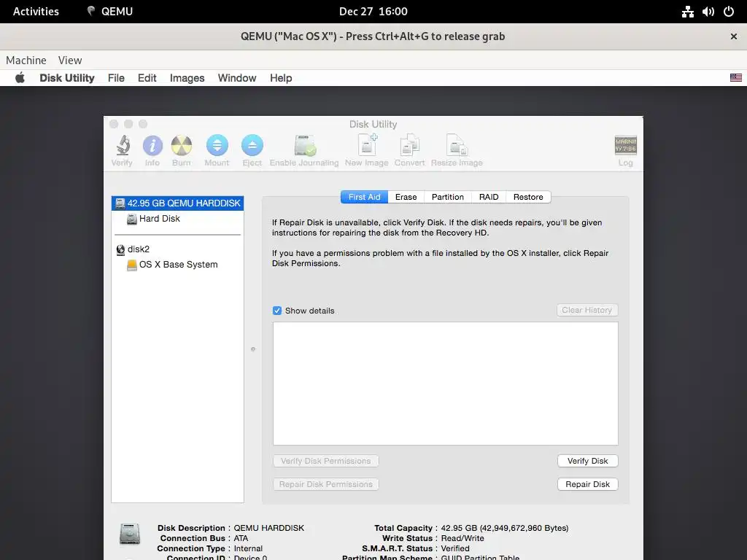Click the Clear History button
Screen dimensions: 747x560
coord(587,310)
